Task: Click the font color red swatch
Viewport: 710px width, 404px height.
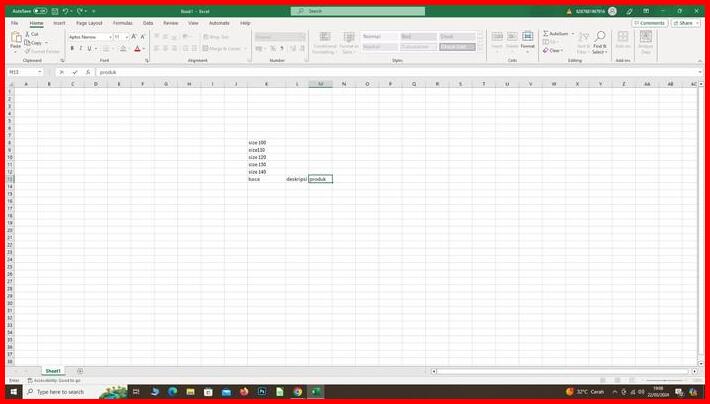Action: 137,48
